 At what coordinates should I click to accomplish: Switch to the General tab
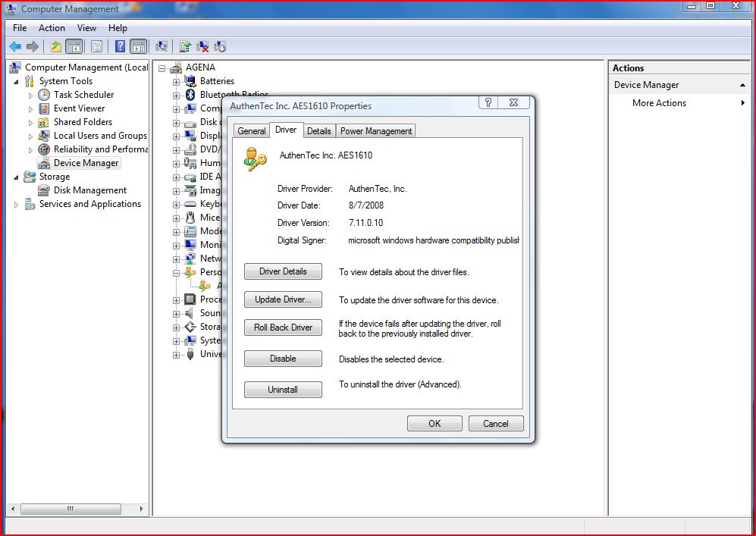252,131
